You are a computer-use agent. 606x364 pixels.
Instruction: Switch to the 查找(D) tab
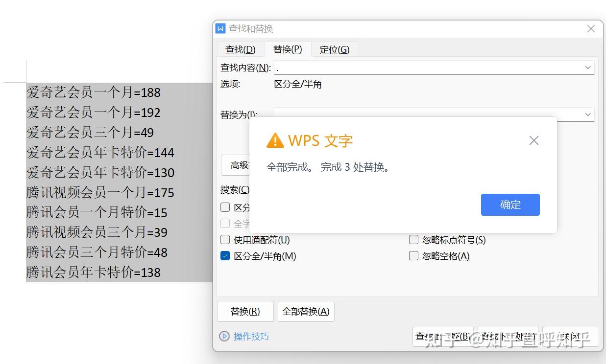241,49
